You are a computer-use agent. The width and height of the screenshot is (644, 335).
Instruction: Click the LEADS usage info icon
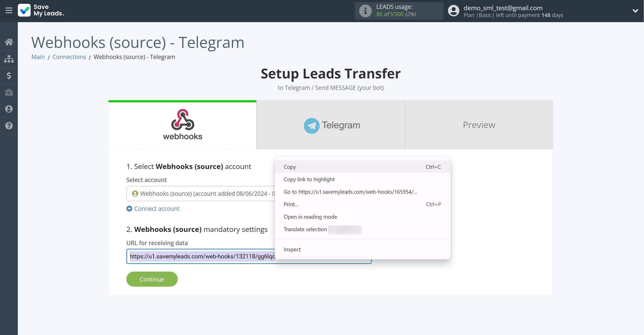click(x=365, y=11)
